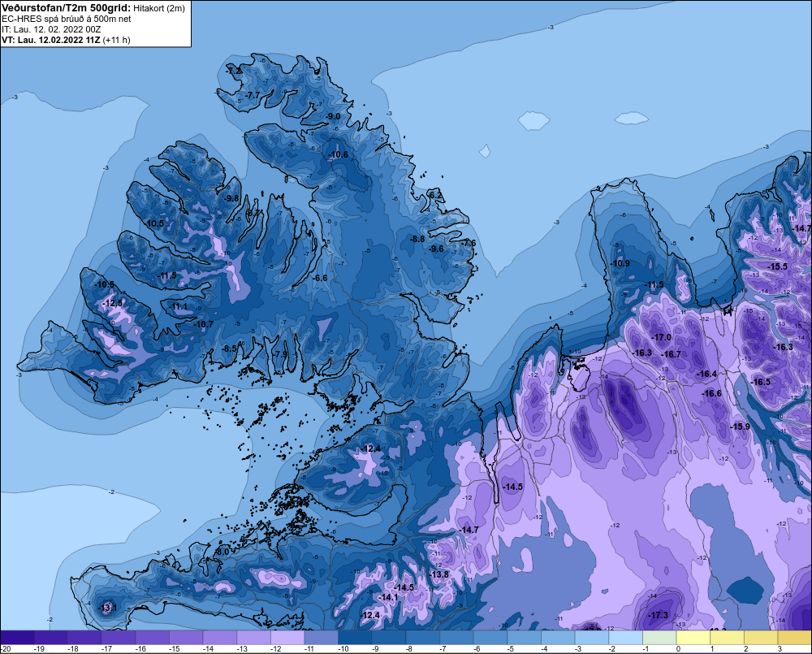Click the title text "Veðurstofan/T2m 500grid:"
The width and height of the screenshot is (812, 654).
67,8
